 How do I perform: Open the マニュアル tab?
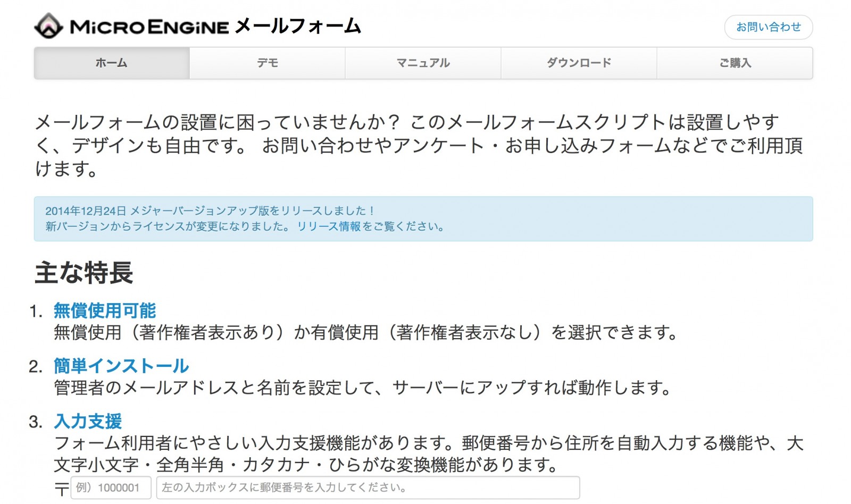(423, 63)
